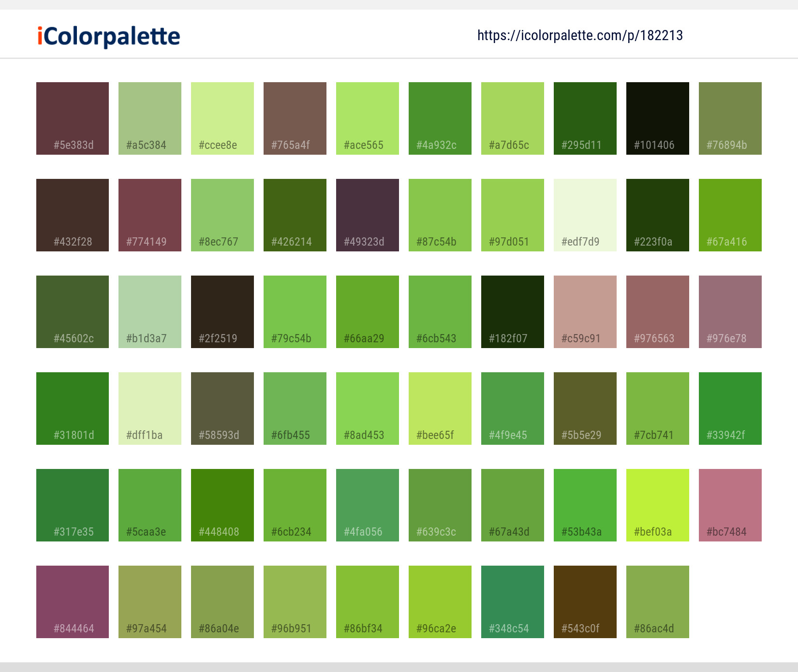Pick the #ccee8e swatch
The image size is (798, 672).
click(x=222, y=118)
